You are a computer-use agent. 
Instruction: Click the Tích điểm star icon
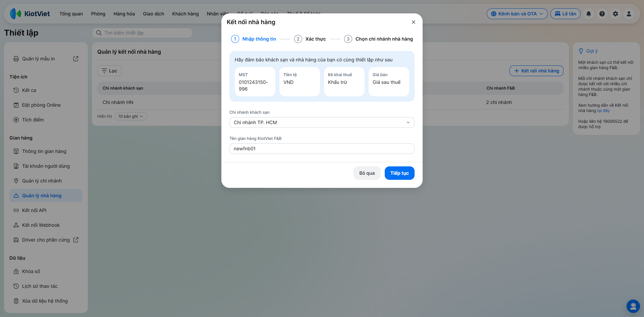click(16, 120)
